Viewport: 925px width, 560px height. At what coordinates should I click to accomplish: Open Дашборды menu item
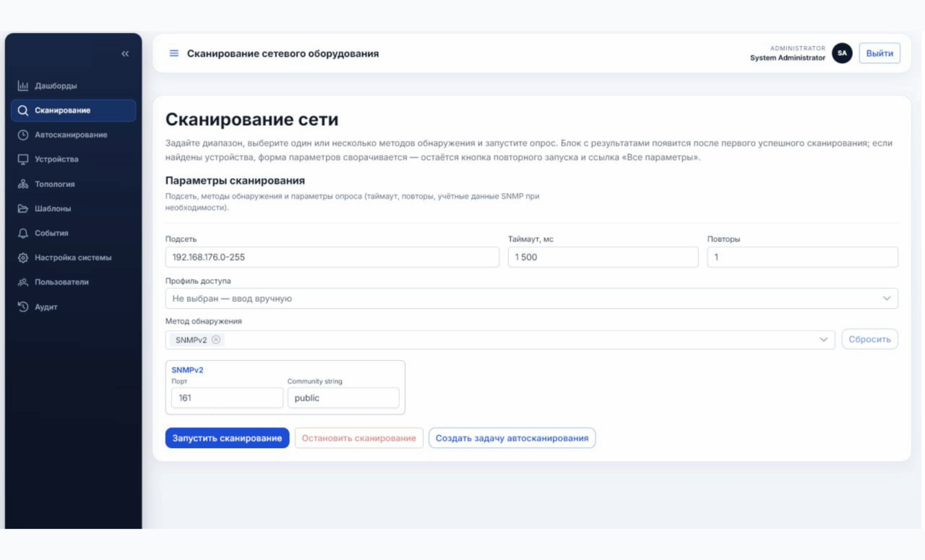coord(73,86)
